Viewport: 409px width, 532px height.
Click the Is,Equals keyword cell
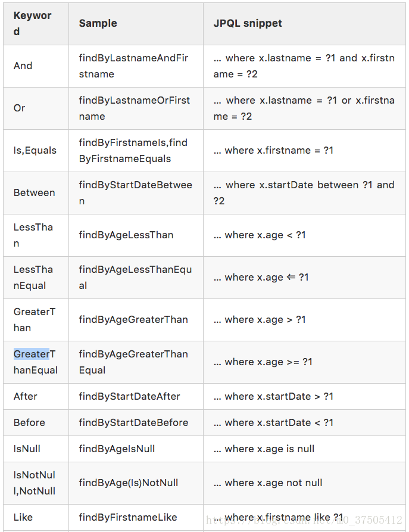(x=36, y=151)
